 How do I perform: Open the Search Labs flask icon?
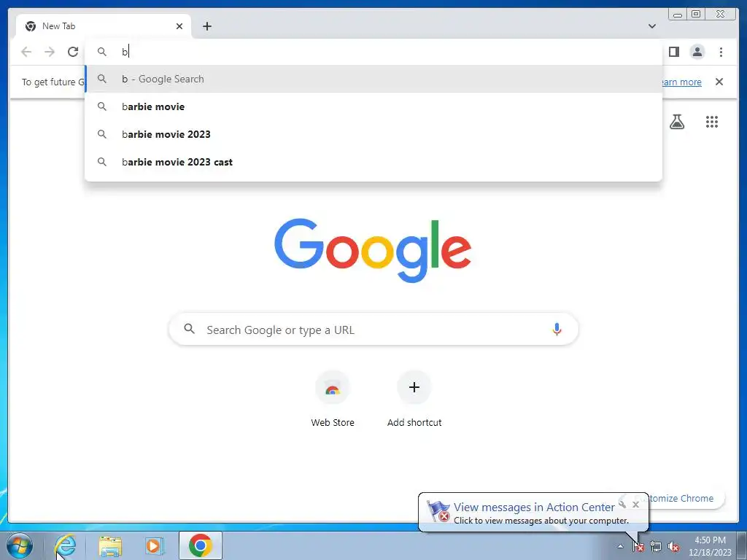pyautogui.click(x=677, y=122)
